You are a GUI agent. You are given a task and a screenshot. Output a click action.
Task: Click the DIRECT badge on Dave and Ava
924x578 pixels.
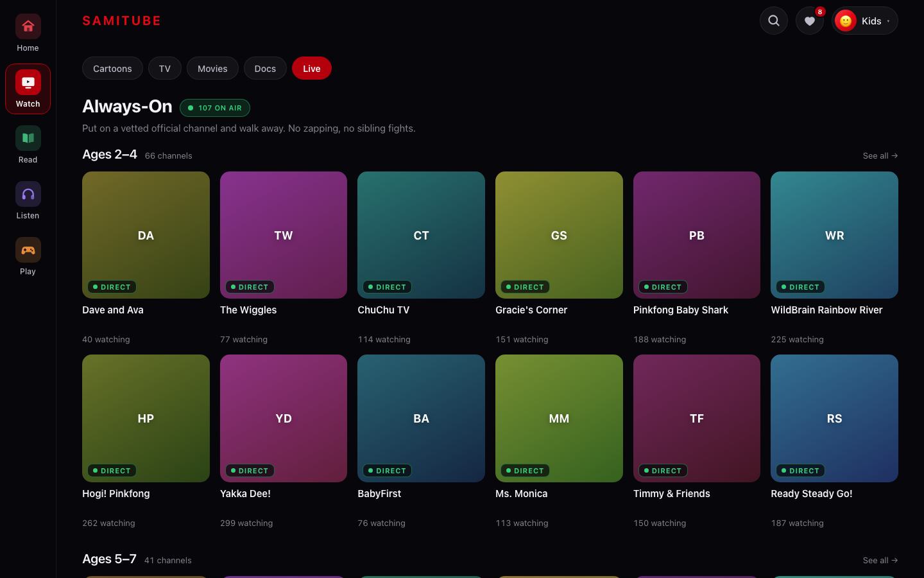[112, 287]
